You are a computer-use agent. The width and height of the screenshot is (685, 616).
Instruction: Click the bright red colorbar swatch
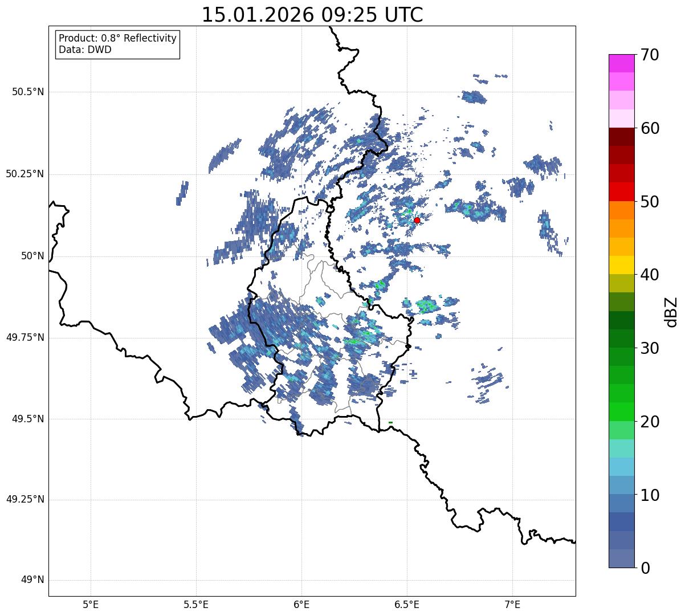pos(621,192)
